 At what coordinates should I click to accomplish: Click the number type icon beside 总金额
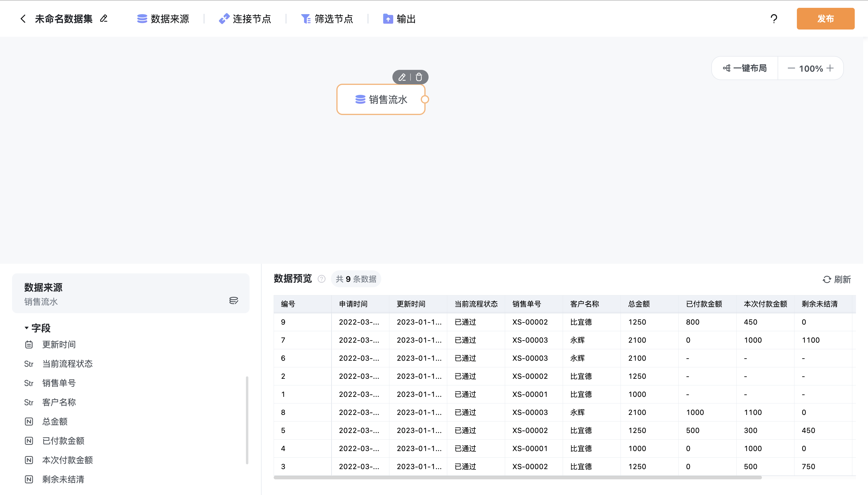[x=29, y=422]
